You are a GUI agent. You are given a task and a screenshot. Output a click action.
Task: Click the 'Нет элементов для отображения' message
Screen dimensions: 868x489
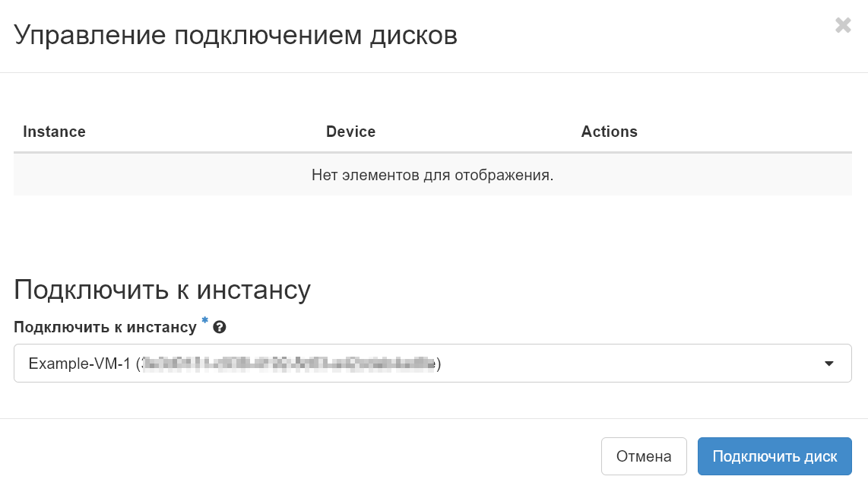click(x=432, y=176)
